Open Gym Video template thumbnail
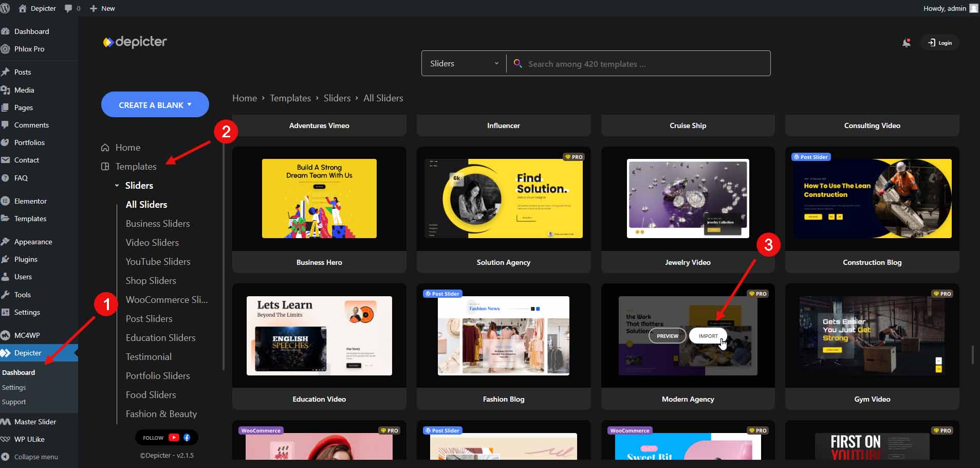 pos(872,335)
